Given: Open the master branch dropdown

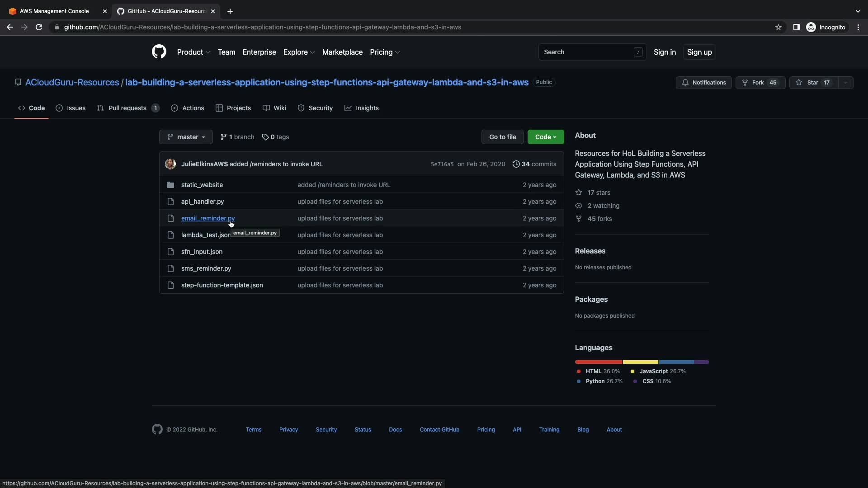Looking at the screenshot, I should [x=186, y=137].
